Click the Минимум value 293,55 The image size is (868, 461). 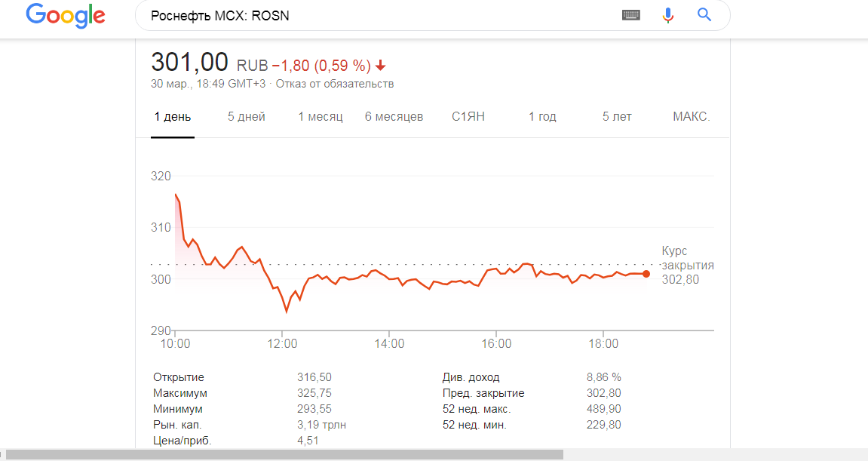coord(314,409)
